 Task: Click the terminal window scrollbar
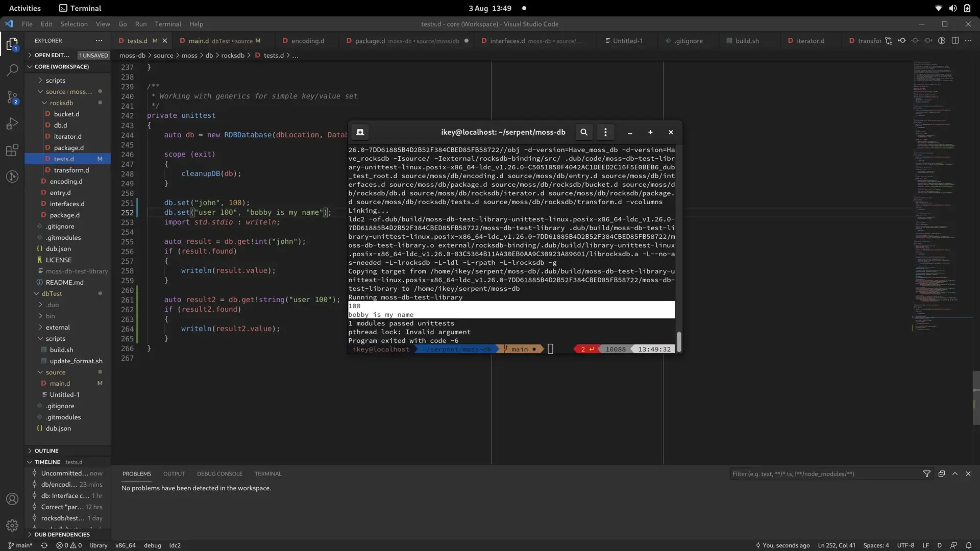[x=679, y=341]
